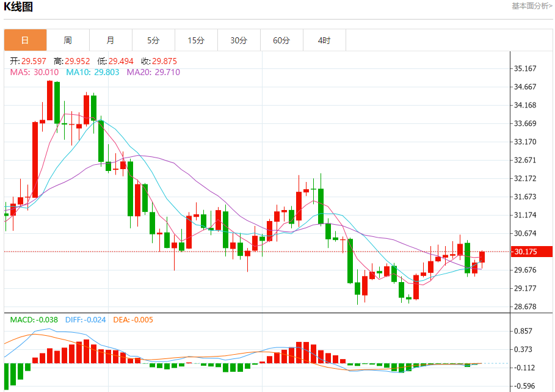Click the low price 29.494
555x392 pixels.
click(121, 61)
